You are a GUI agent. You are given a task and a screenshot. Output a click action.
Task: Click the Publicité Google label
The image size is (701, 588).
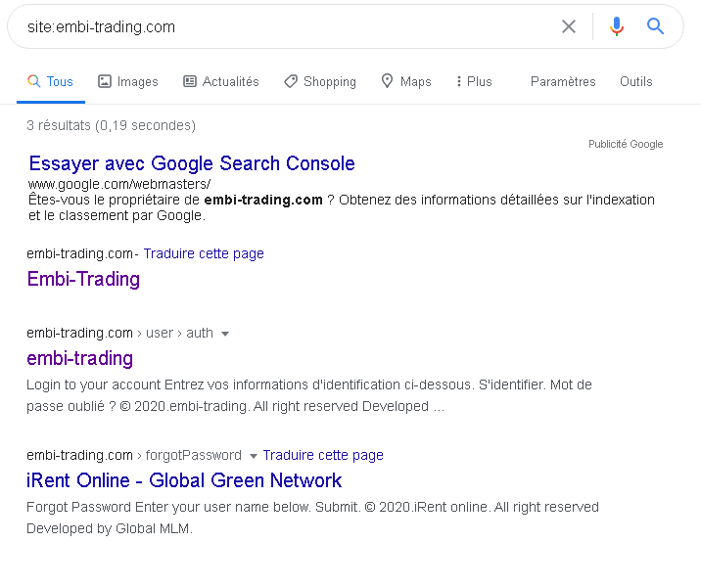(626, 145)
